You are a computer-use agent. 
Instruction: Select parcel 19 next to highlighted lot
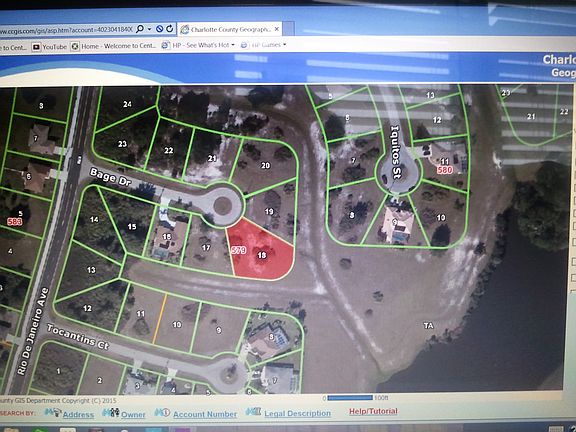pyautogui.click(x=269, y=211)
